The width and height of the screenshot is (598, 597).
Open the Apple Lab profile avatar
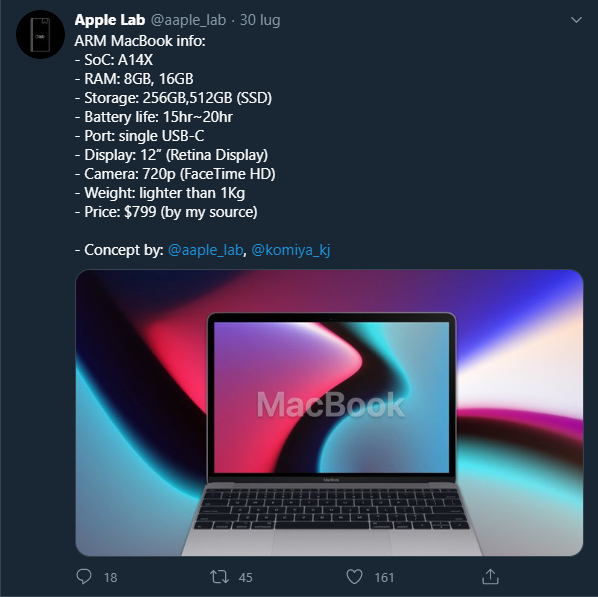coord(40,34)
